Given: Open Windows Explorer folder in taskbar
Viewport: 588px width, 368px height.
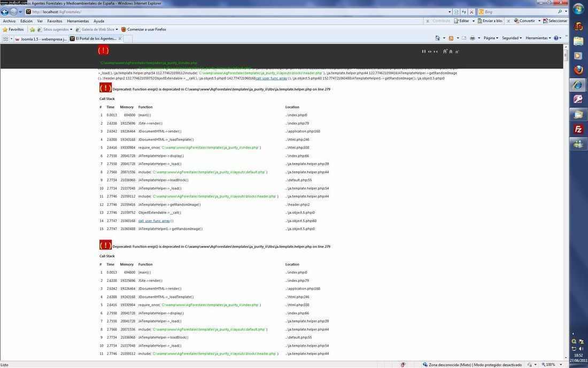Looking at the screenshot, I should pos(578,41).
